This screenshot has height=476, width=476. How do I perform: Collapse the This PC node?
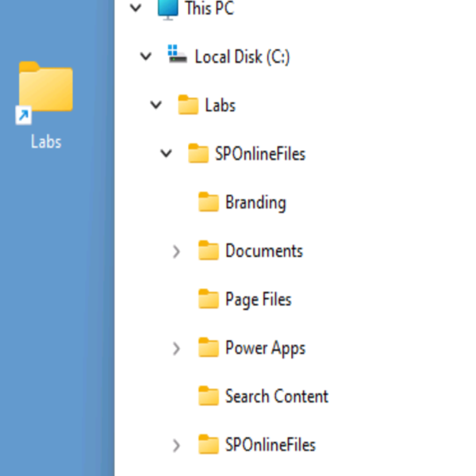pos(136,8)
